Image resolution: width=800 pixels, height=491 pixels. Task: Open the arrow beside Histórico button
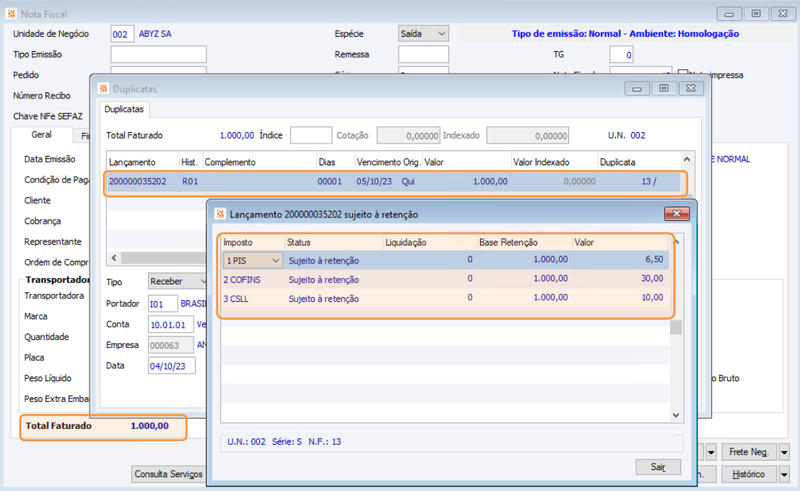pos(785,474)
